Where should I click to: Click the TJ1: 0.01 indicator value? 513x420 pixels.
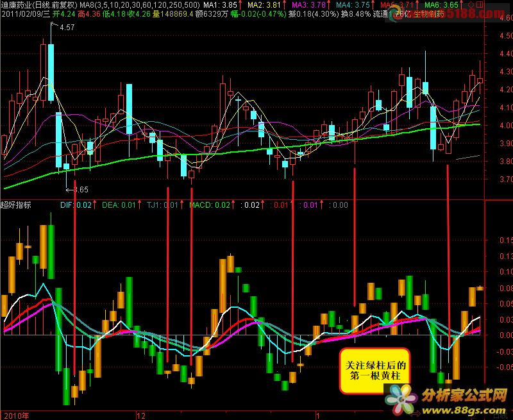click(x=163, y=205)
